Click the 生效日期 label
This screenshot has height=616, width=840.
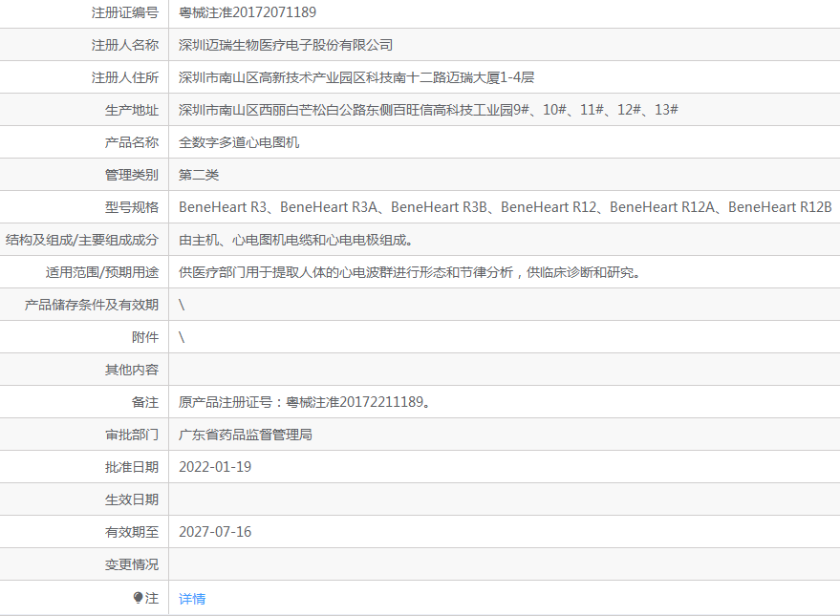(x=132, y=499)
